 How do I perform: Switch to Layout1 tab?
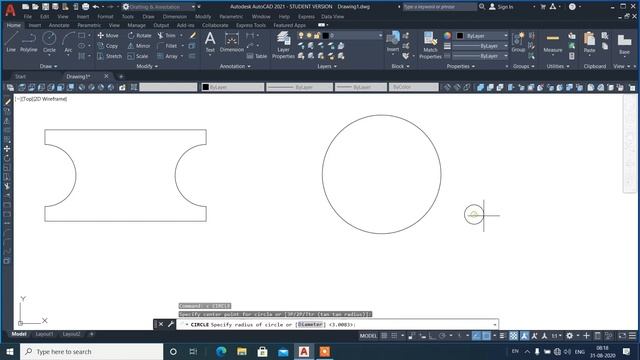point(44,334)
